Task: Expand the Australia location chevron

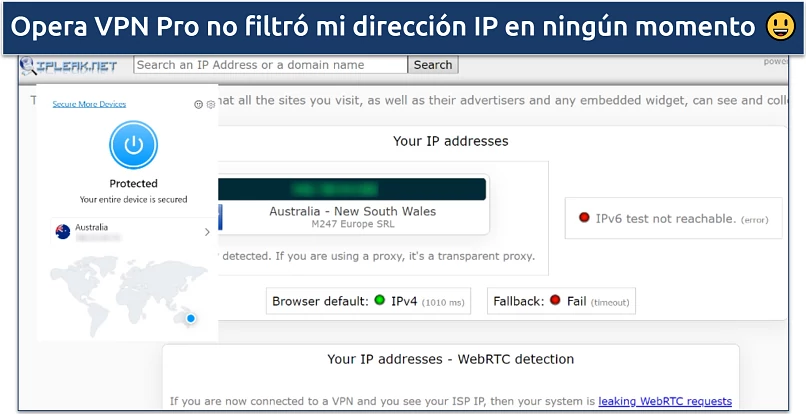Action: tap(207, 232)
